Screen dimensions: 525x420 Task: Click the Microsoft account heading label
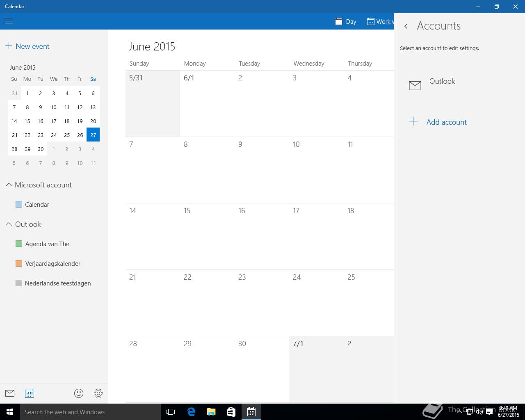pos(43,185)
